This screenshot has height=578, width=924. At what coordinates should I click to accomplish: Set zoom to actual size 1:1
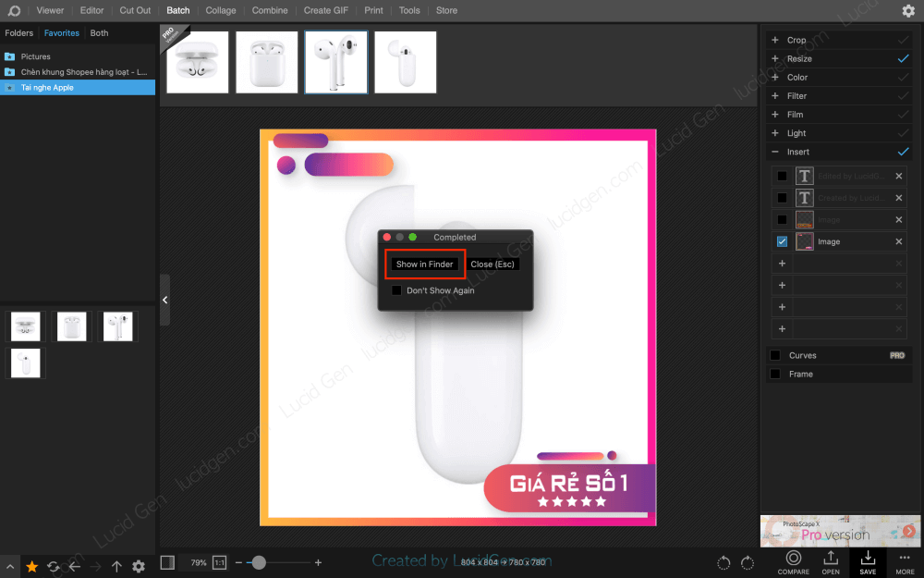click(219, 562)
